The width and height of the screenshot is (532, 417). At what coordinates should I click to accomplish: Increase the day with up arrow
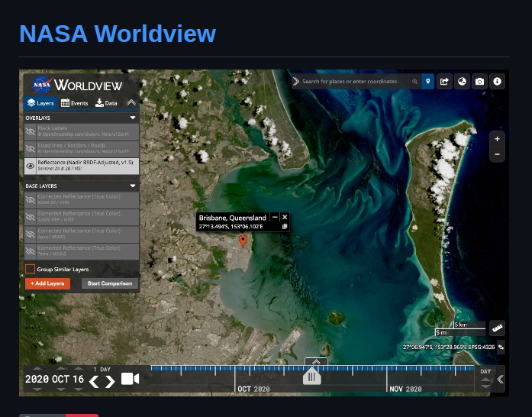click(79, 368)
